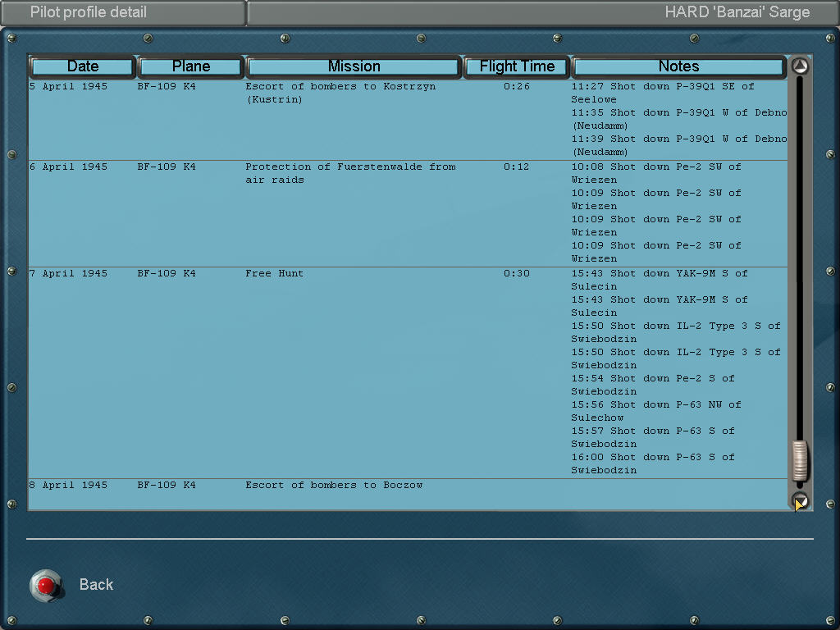Click the Back label
The width and height of the screenshot is (840, 630).
pos(97,584)
